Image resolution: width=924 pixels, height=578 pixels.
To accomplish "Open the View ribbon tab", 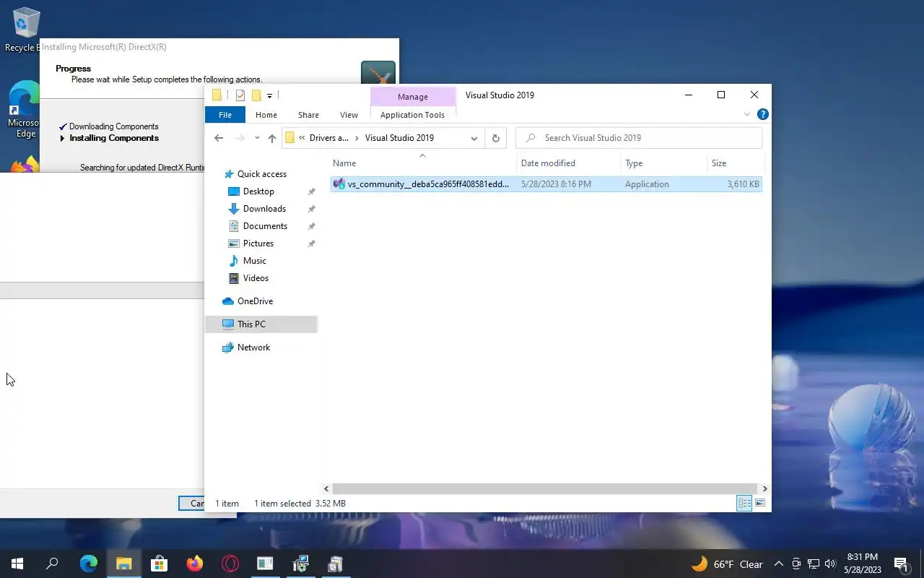I will pyautogui.click(x=349, y=115).
